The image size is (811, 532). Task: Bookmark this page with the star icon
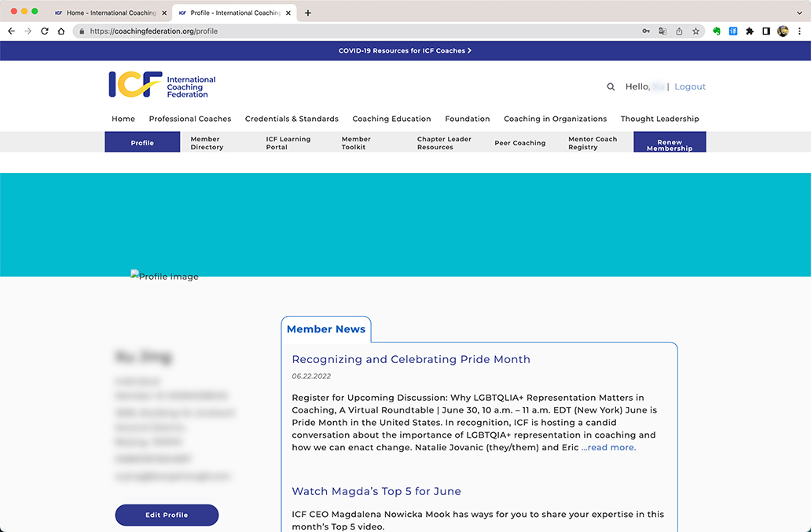695,31
